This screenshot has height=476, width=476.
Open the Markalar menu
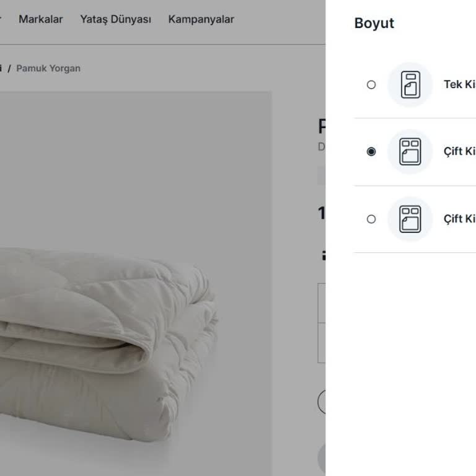pyautogui.click(x=40, y=19)
